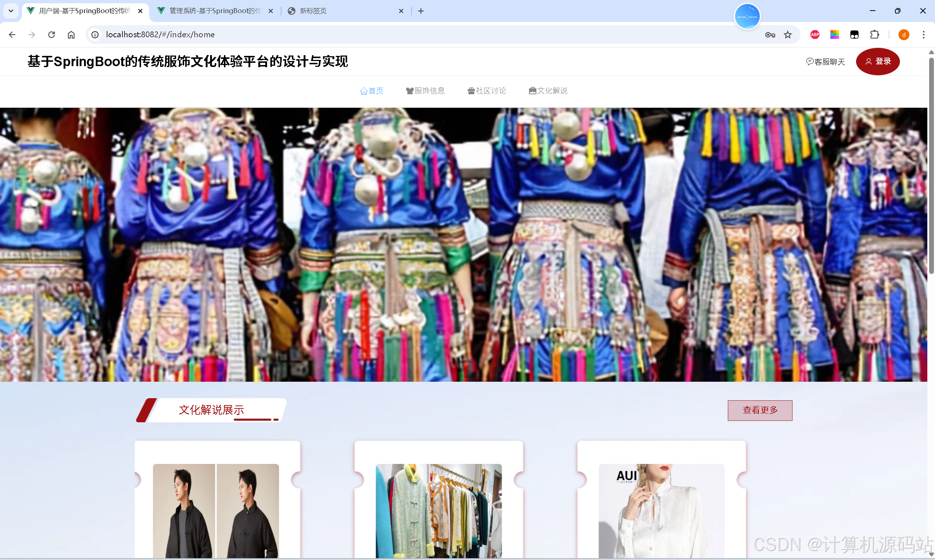935x560 pixels.
Task: Bookmark page with the star icon
Action: (x=788, y=35)
